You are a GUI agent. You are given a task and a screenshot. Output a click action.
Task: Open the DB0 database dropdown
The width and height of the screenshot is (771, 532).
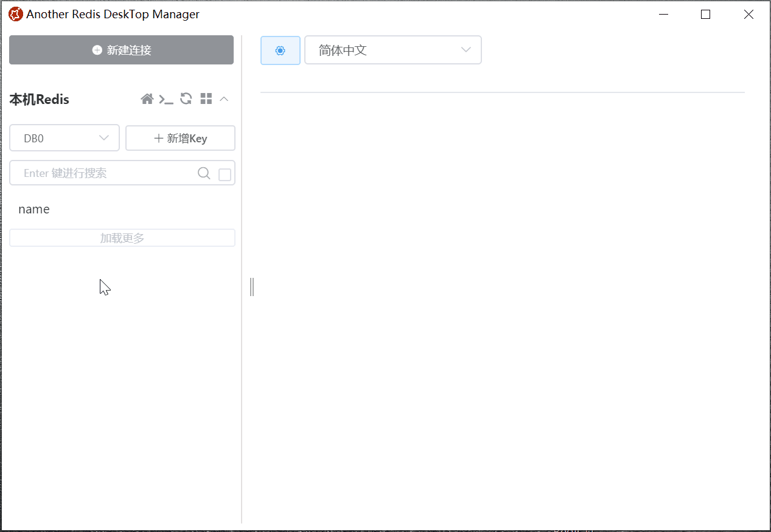[x=65, y=138]
